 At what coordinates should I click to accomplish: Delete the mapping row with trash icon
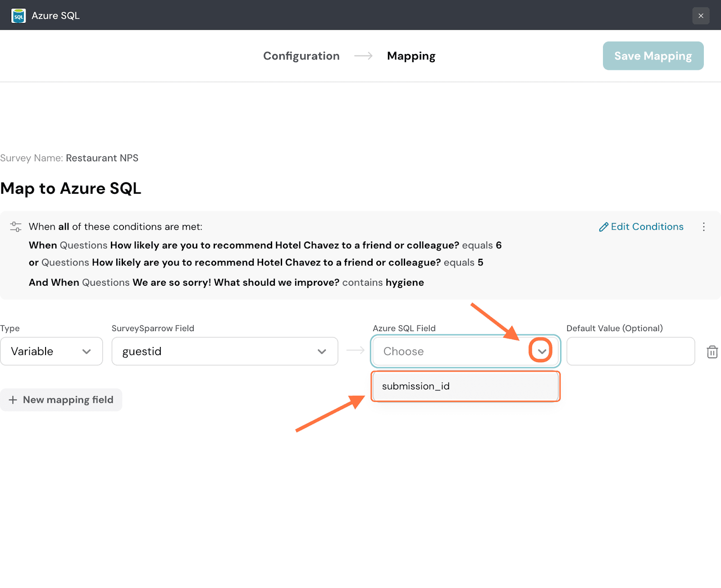point(712,352)
